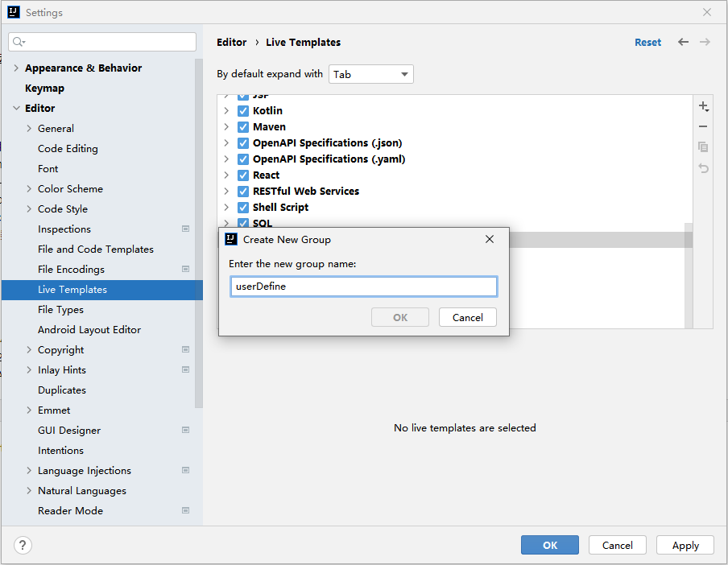This screenshot has height=565, width=728.
Task: Uncheck the Shell Script template group
Action: click(x=243, y=208)
